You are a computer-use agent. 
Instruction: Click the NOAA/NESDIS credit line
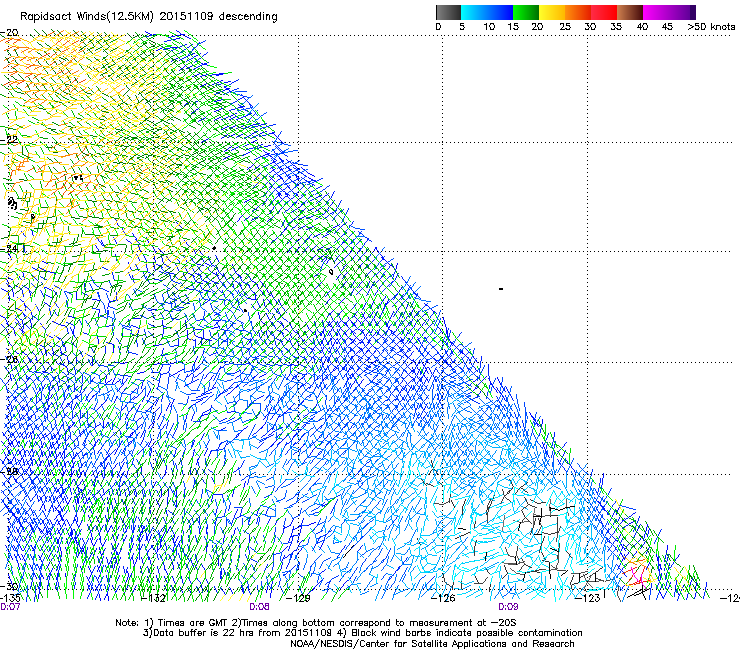click(x=432, y=644)
